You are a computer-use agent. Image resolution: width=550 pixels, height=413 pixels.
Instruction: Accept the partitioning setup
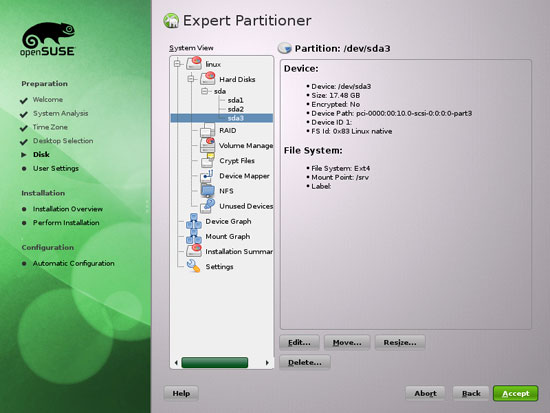(516, 393)
